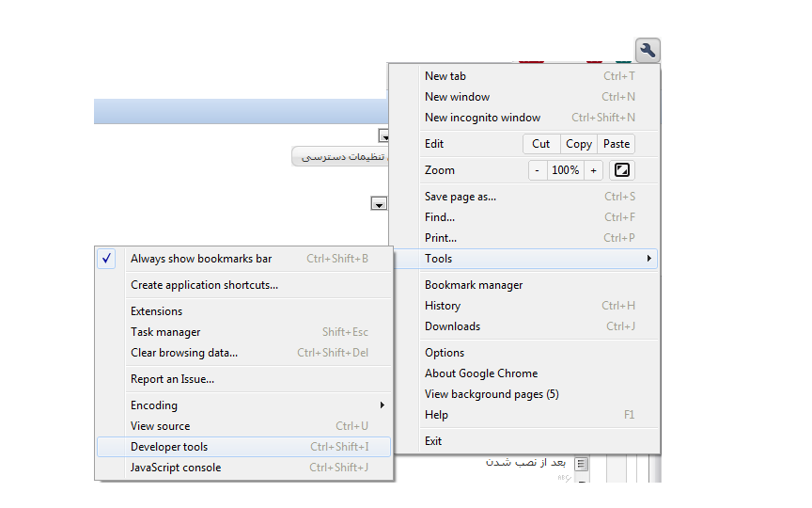Open Task manager

coord(165,332)
